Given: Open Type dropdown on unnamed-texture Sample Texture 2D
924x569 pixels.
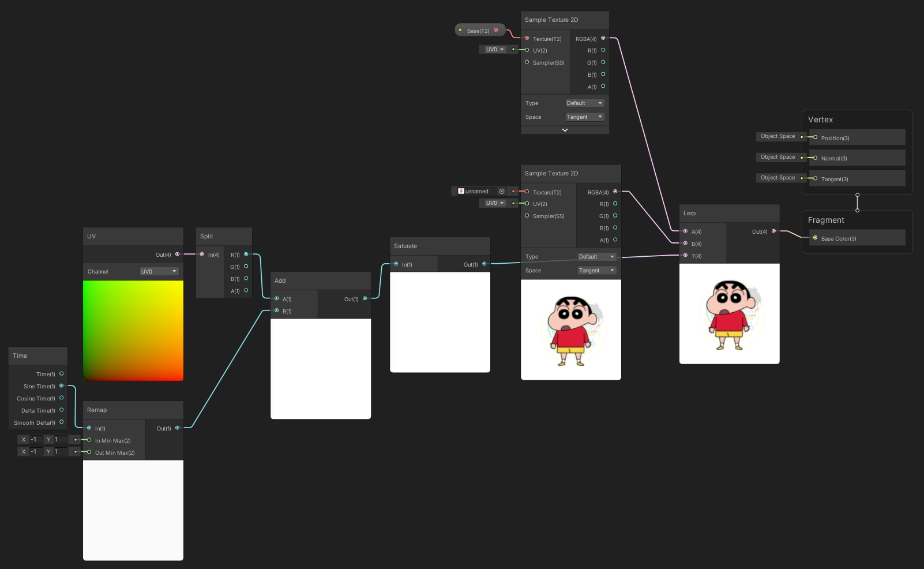Looking at the screenshot, I should (596, 257).
